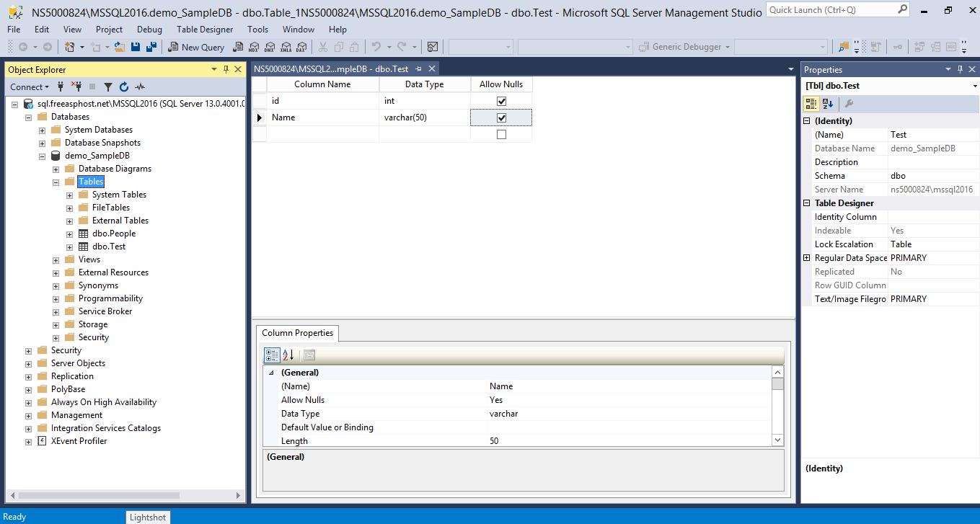Click the Find in Files icon

click(x=843, y=47)
